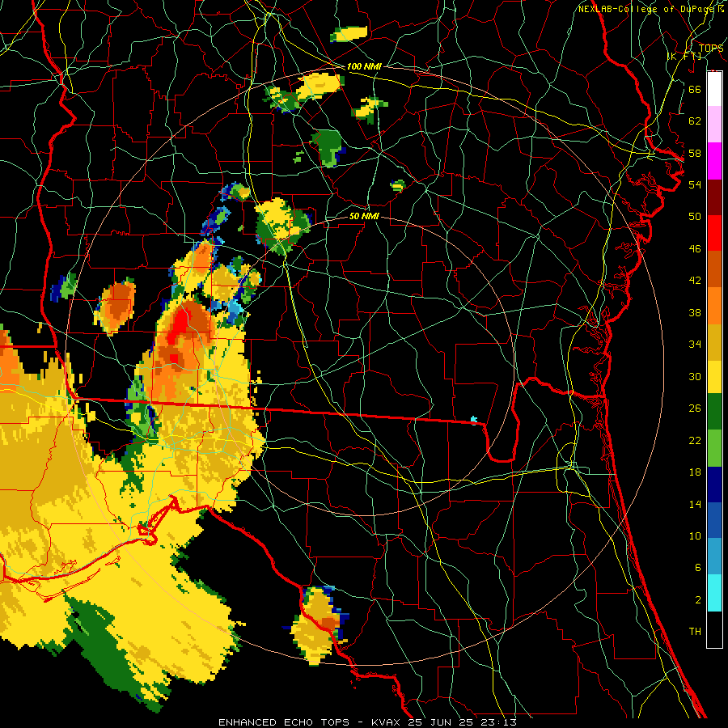Image resolution: width=728 pixels, height=728 pixels.
Task: Click the bright red storm core echo
Action: (180, 328)
